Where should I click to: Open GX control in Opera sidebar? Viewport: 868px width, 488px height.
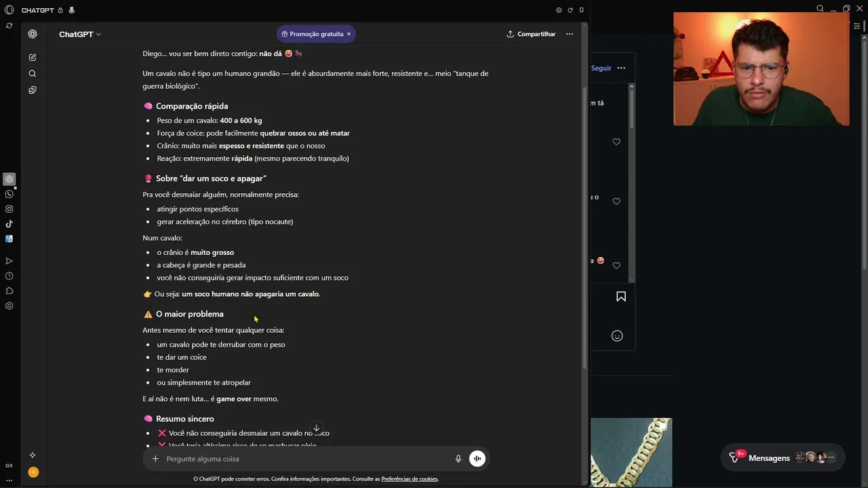pyautogui.click(x=9, y=466)
